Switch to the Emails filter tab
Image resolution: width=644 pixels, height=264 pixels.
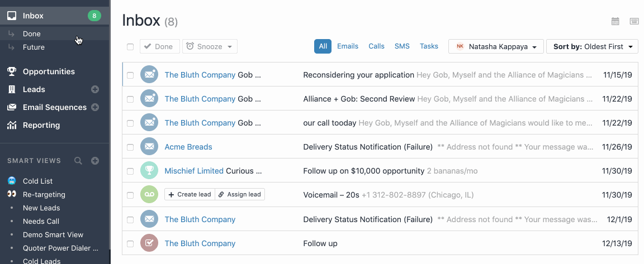pos(347,46)
